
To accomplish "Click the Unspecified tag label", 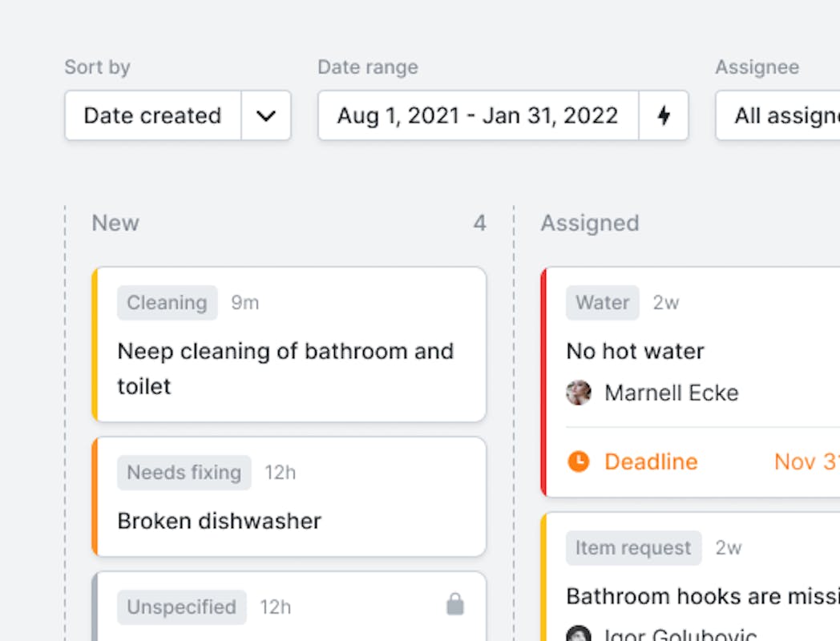I will click(x=182, y=607).
